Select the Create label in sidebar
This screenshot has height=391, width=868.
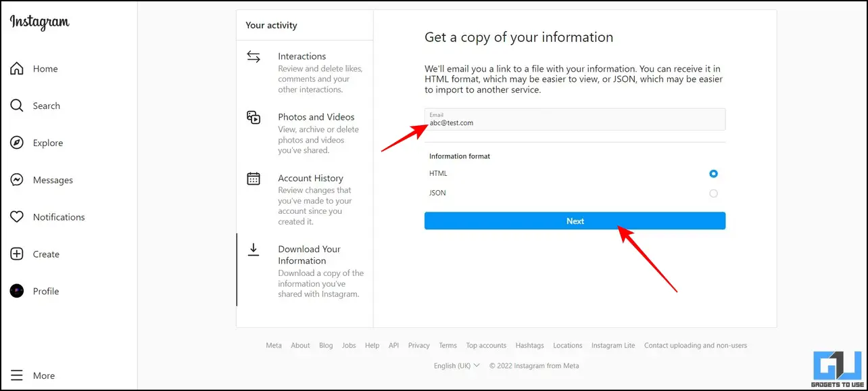pyautogui.click(x=46, y=254)
